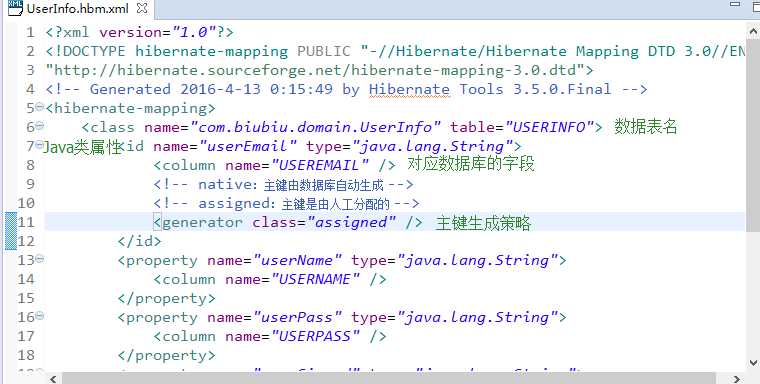Viewport: 760px width, 384px height.
Task: Click the property name "userName"
Action: click(x=297, y=260)
